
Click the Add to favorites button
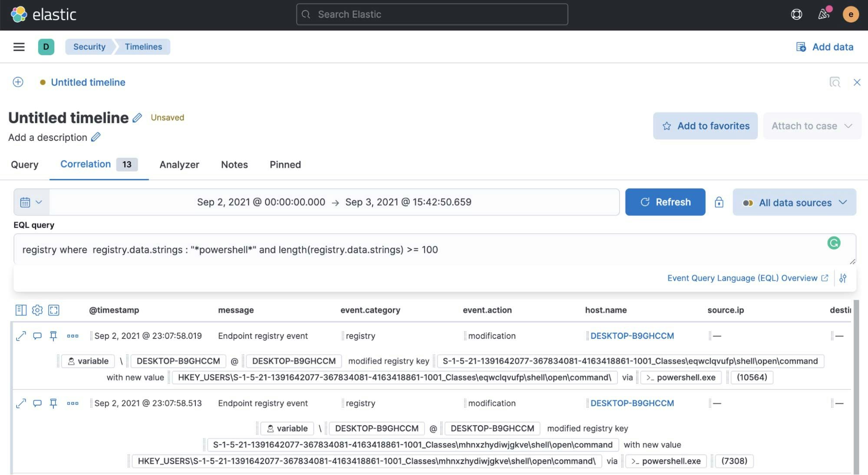click(706, 126)
